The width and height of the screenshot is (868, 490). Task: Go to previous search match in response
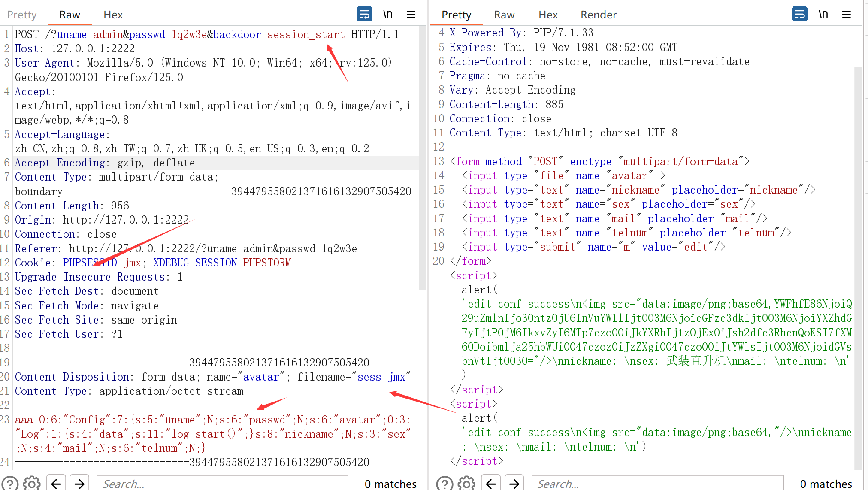(x=491, y=484)
